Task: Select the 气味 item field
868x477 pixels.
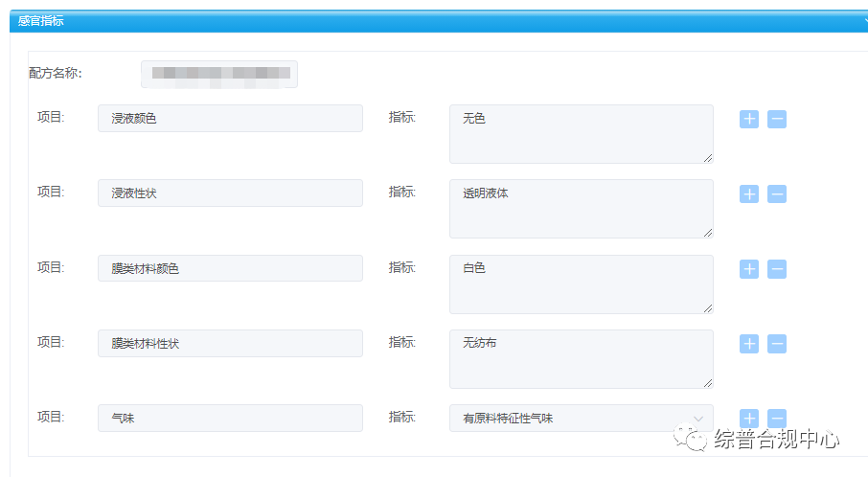Action: coord(230,419)
